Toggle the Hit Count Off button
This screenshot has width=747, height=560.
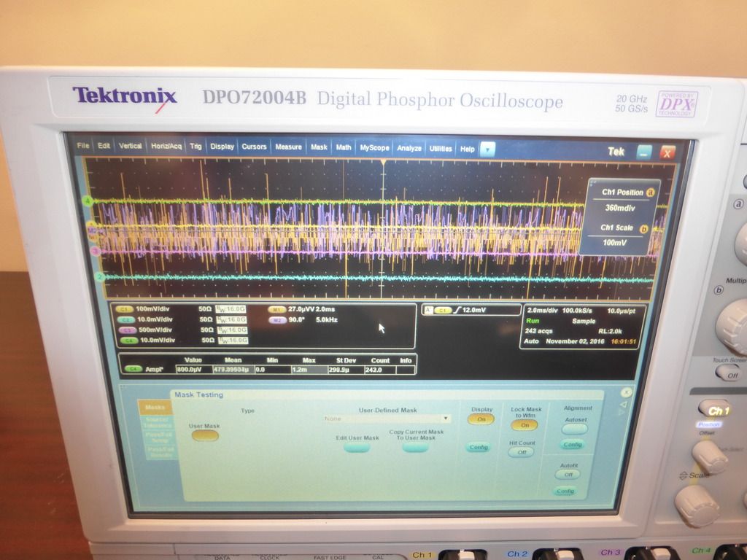522,452
